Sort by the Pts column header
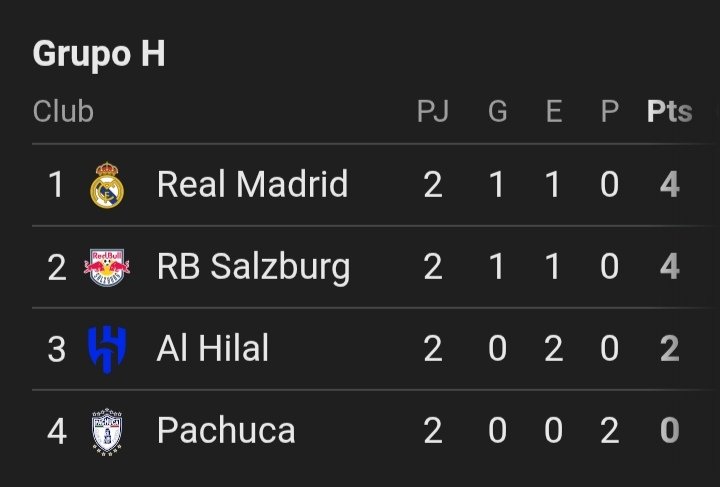 coord(669,112)
